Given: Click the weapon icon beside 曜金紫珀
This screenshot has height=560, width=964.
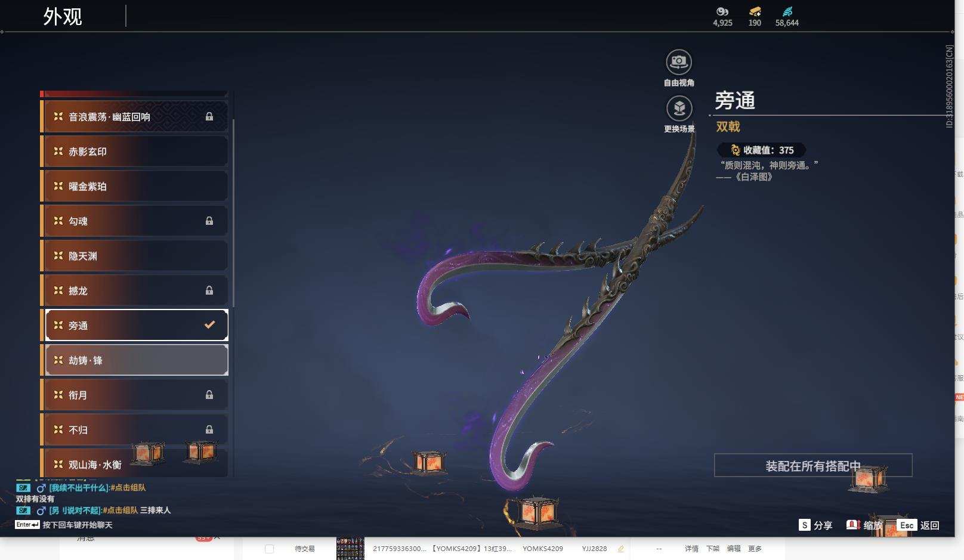Looking at the screenshot, I should pyautogui.click(x=58, y=186).
